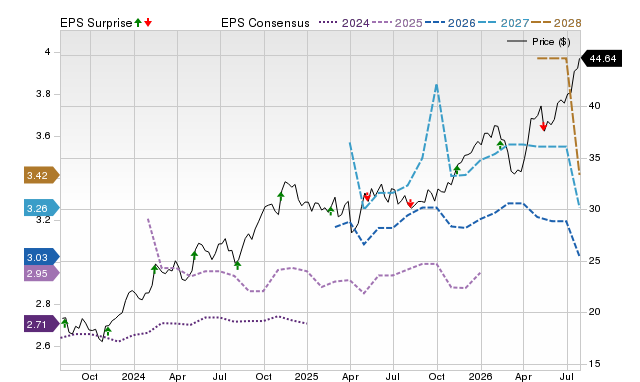
Task: Click the red surprise arrow near May 2025
Action: pyautogui.click(x=367, y=196)
